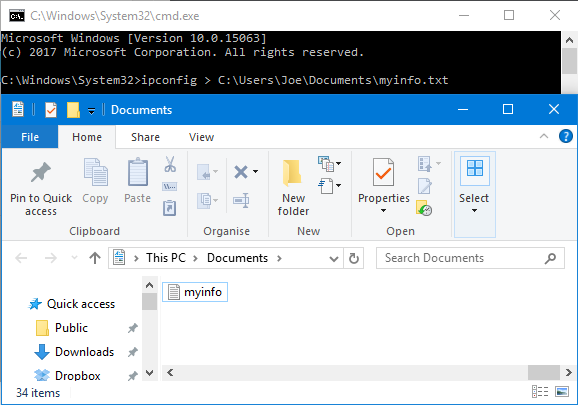The width and height of the screenshot is (578, 405).
Task: Open the View ribbon tab
Action: point(201,137)
